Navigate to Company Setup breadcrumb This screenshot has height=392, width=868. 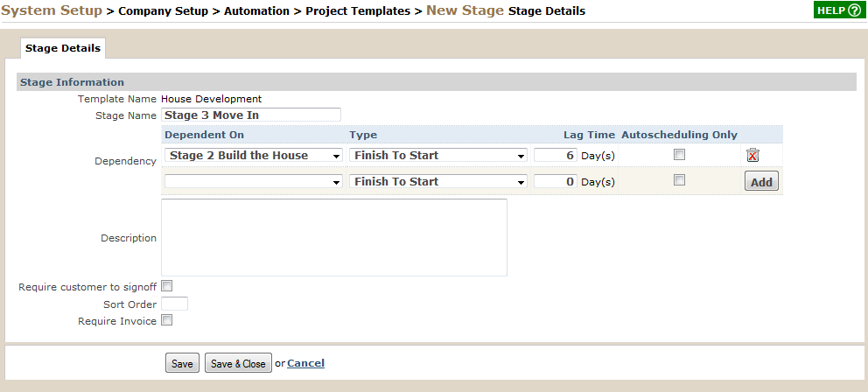pyautogui.click(x=164, y=11)
